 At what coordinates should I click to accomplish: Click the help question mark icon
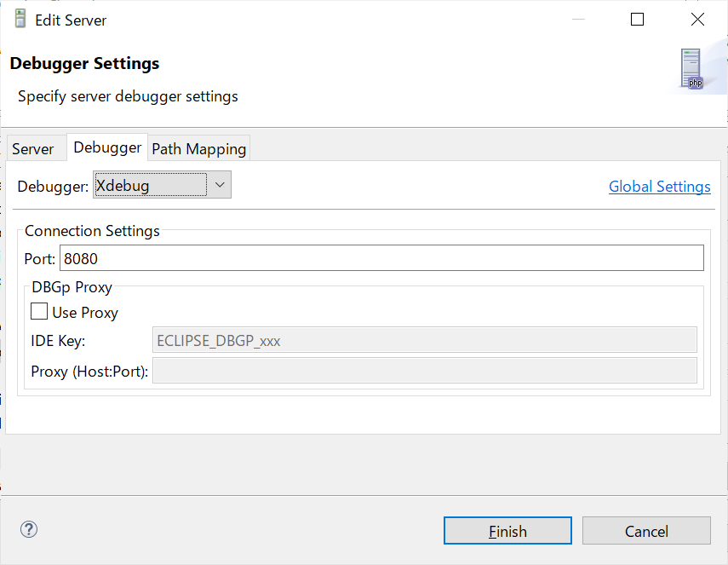pyautogui.click(x=29, y=529)
